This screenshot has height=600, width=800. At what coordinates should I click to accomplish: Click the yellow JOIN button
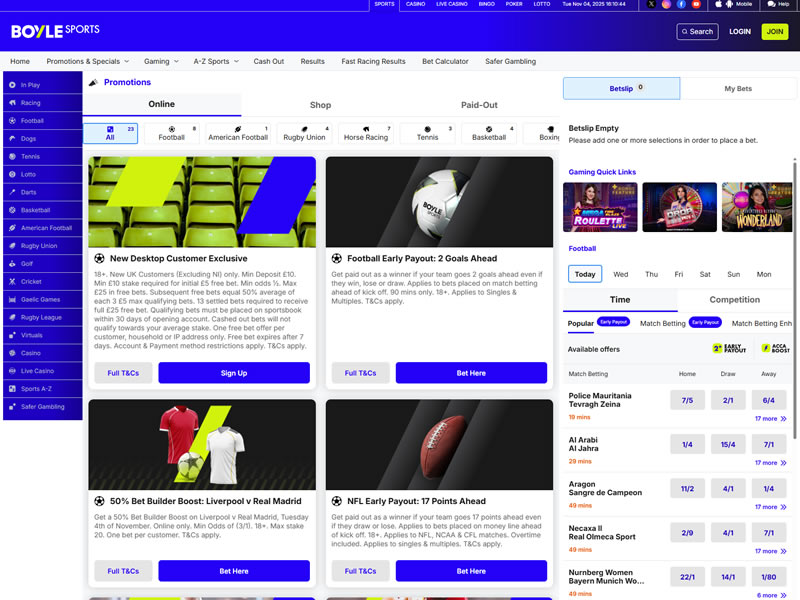(774, 32)
